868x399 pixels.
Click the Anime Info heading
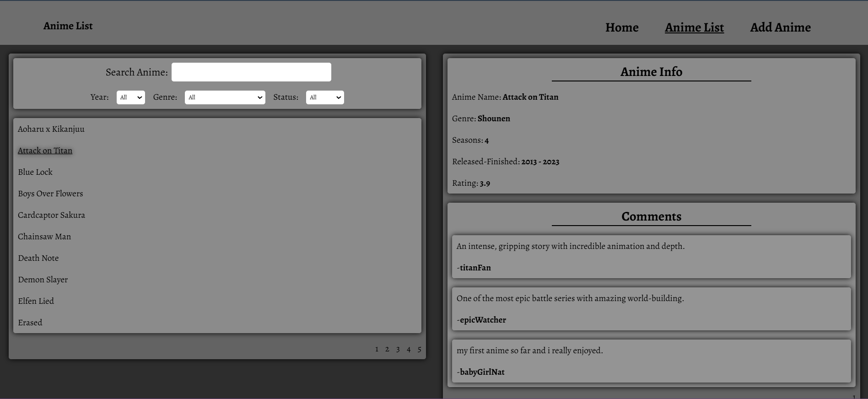(x=651, y=72)
